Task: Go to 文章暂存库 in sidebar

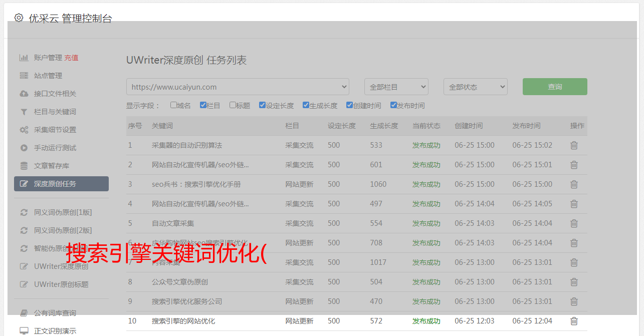Action: [x=52, y=166]
